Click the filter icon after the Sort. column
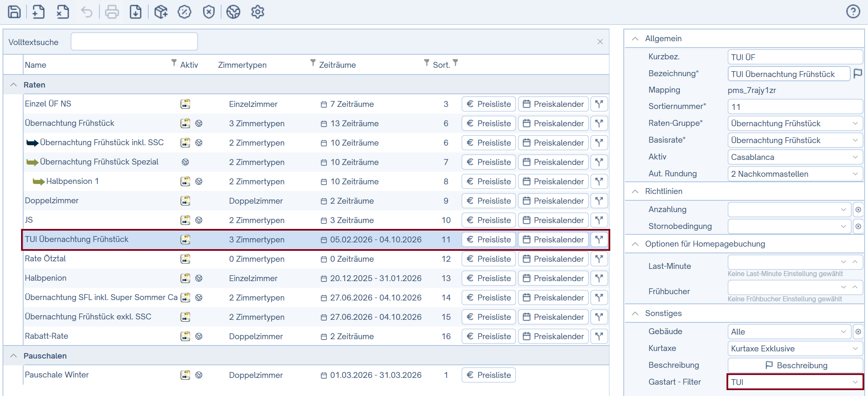Image resolution: width=868 pixels, height=396 pixels. coord(455,63)
